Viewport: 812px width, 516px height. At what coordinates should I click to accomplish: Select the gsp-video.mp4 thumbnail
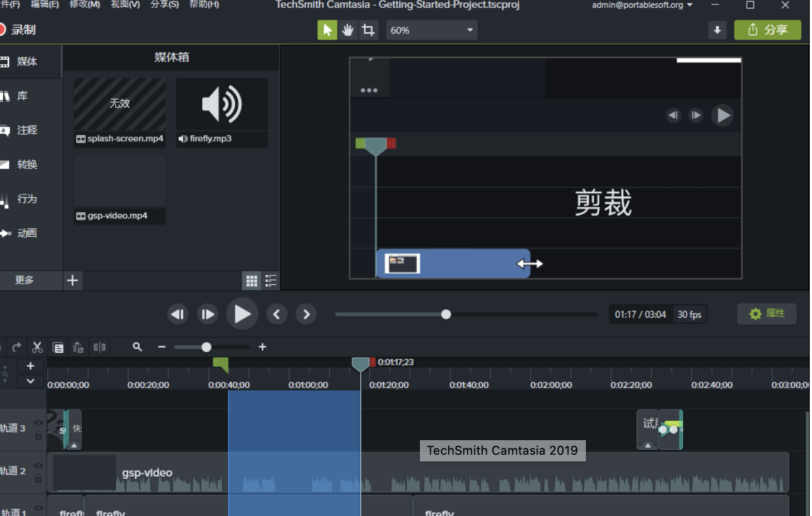tap(120, 182)
